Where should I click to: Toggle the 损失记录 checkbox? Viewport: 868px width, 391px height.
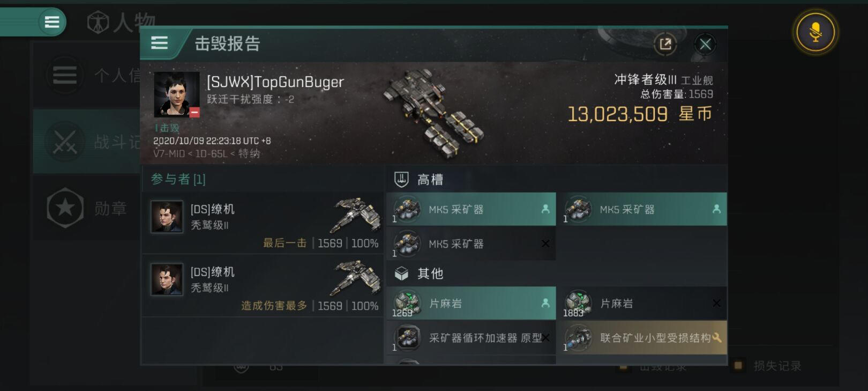coord(738,366)
